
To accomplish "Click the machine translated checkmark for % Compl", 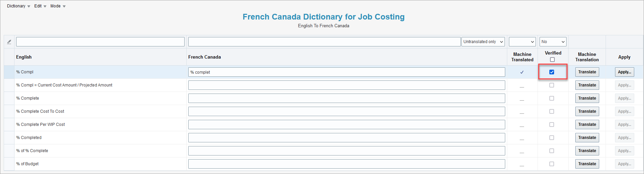I will tap(522, 72).
